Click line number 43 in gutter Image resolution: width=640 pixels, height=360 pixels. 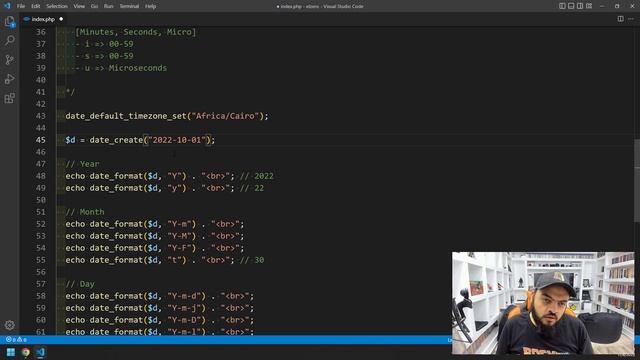click(x=40, y=116)
